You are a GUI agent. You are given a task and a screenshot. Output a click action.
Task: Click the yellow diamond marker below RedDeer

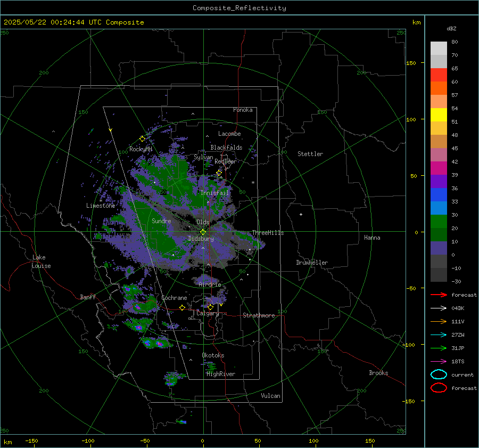[219, 173]
